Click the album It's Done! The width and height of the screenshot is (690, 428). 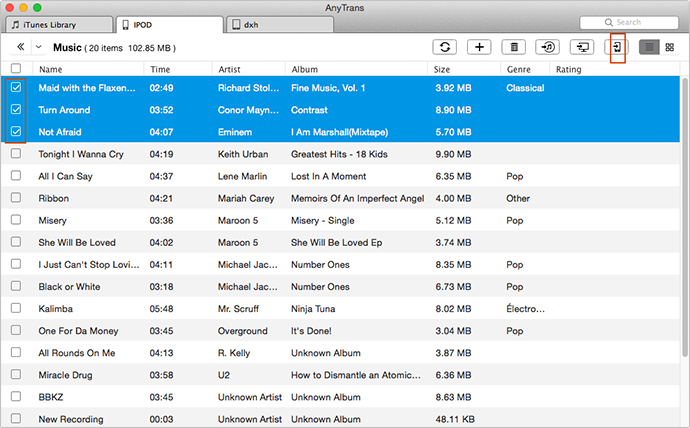point(311,331)
